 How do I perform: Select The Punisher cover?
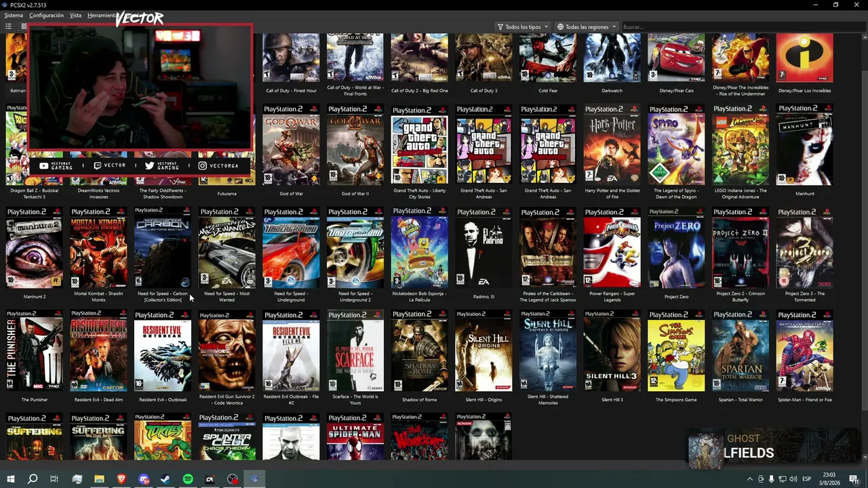pos(35,351)
